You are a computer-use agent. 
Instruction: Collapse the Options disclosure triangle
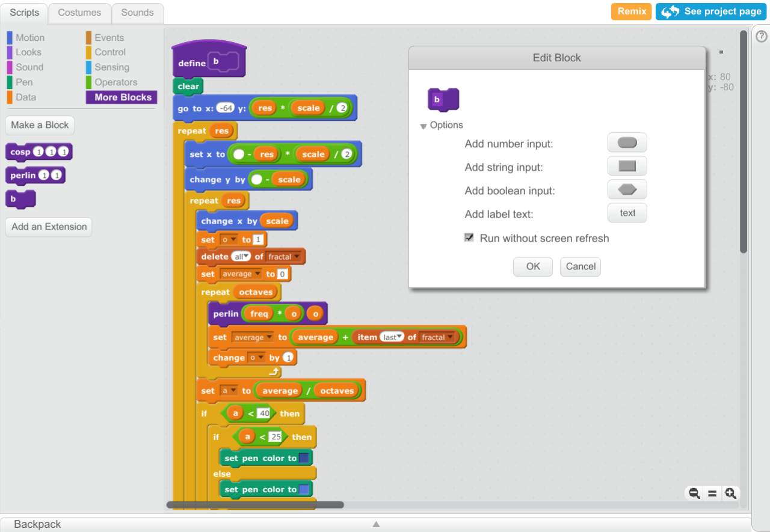click(423, 126)
